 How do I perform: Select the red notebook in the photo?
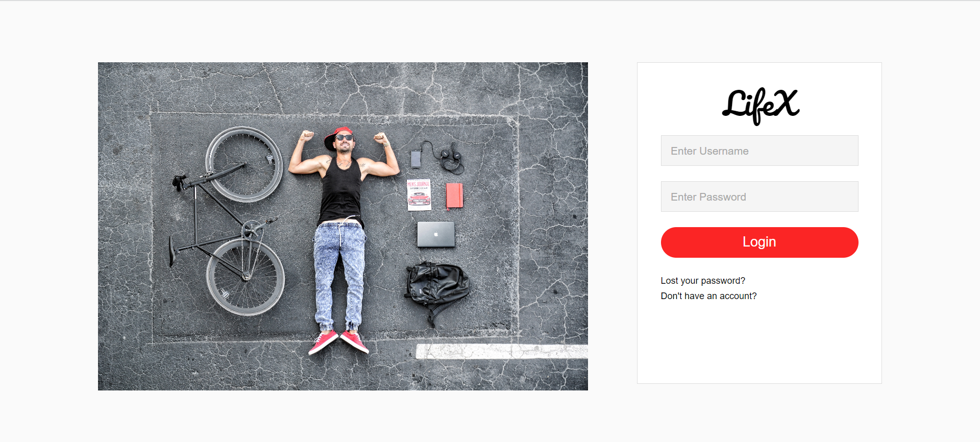(454, 196)
